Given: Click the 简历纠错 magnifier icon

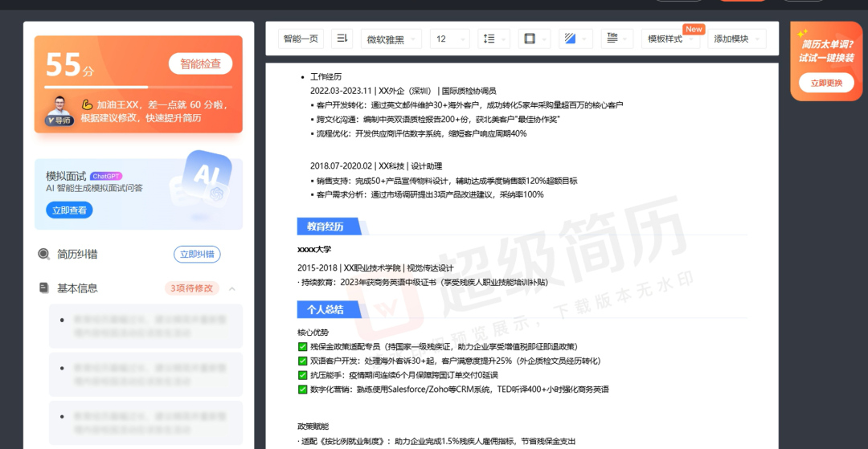Looking at the screenshot, I should tap(43, 254).
